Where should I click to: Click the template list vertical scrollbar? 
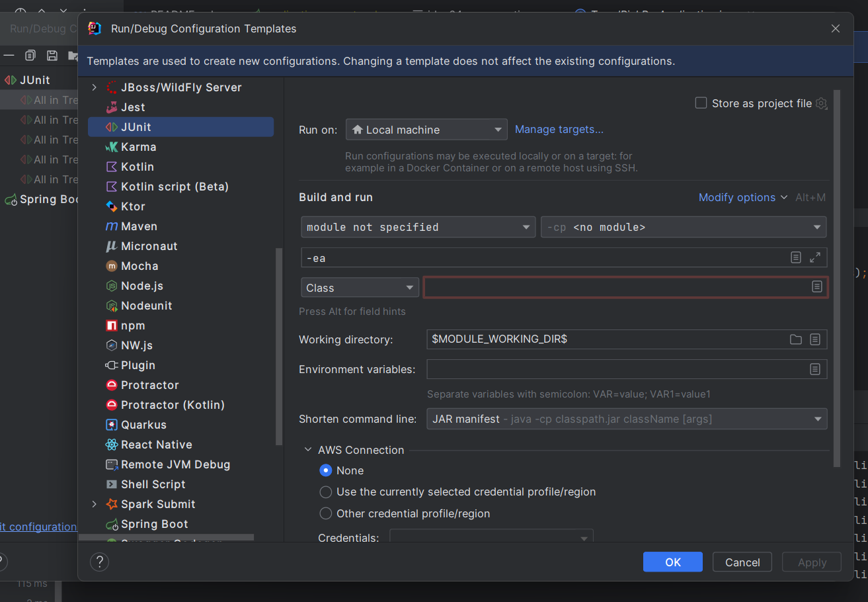coord(279,345)
